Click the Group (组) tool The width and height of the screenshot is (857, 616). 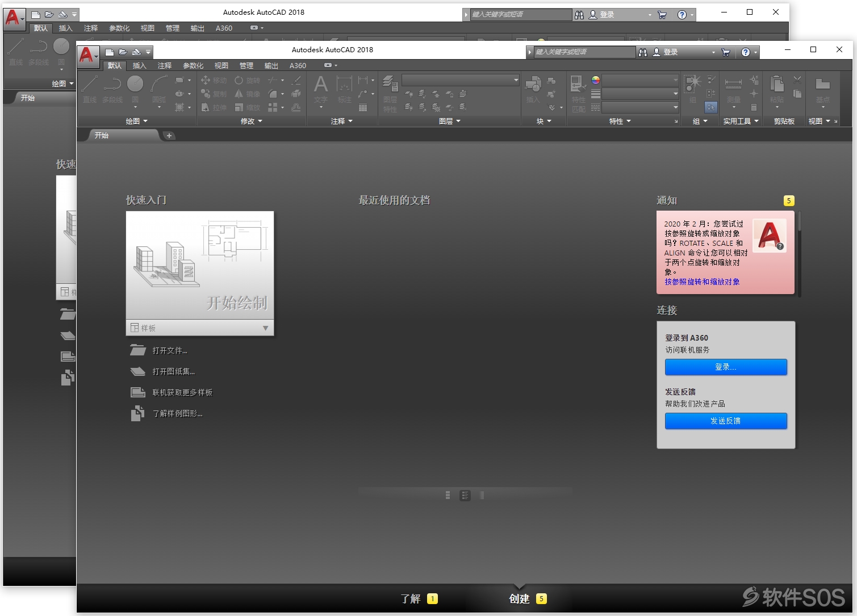[x=693, y=89]
